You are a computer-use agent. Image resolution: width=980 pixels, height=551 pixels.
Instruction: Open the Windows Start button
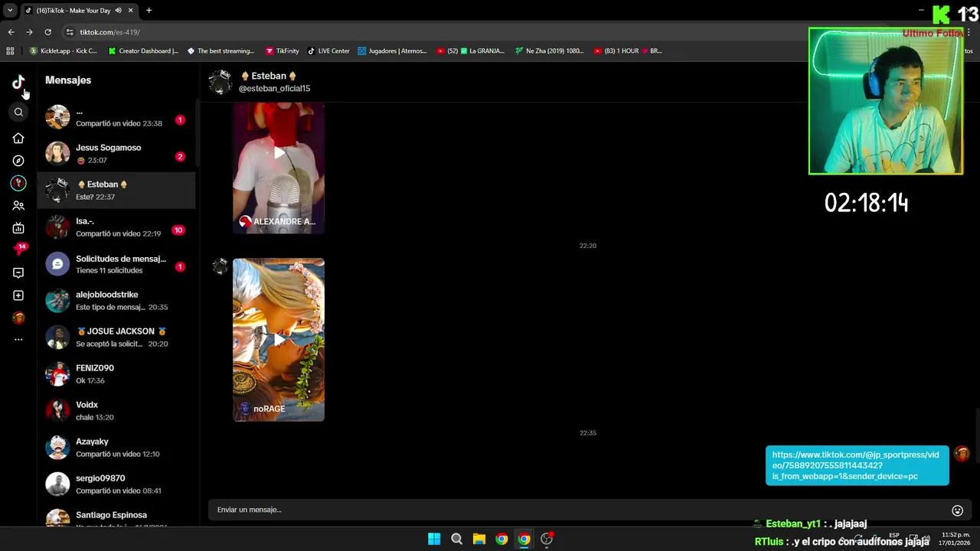tap(434, 539)
